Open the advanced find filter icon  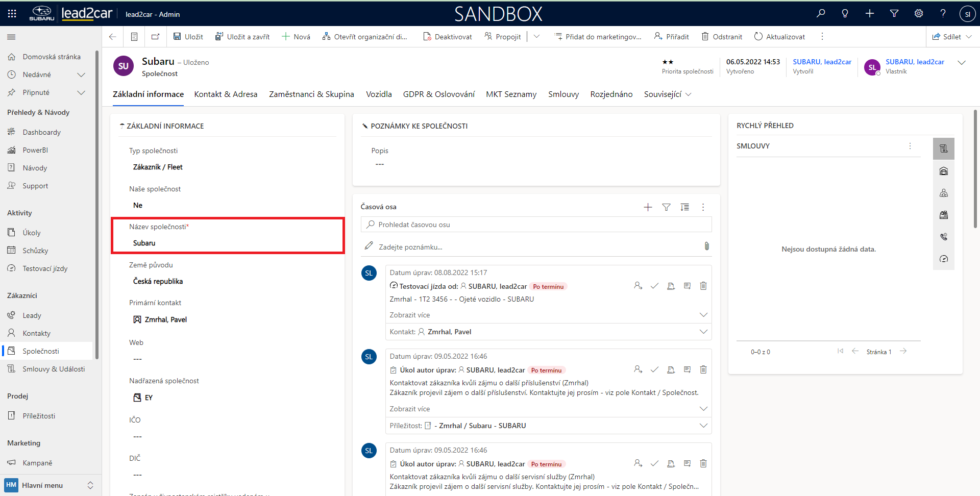click(894, 14)
